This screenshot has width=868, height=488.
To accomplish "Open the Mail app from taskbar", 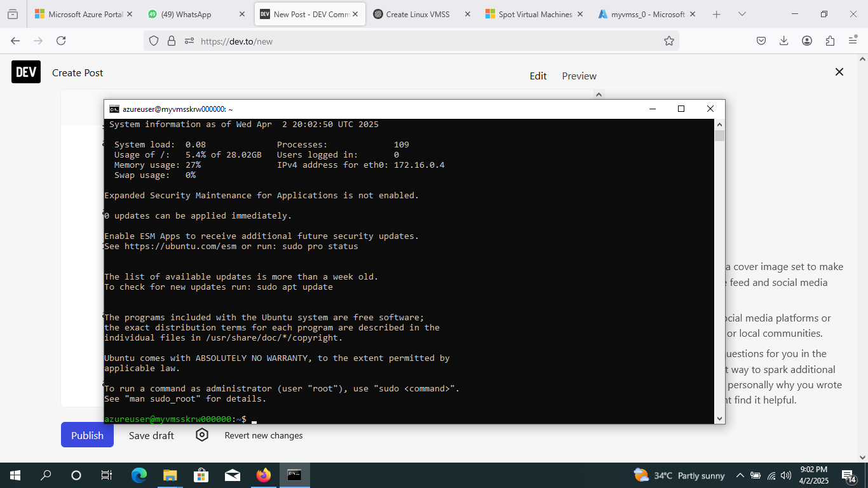I will pos(232,475).
